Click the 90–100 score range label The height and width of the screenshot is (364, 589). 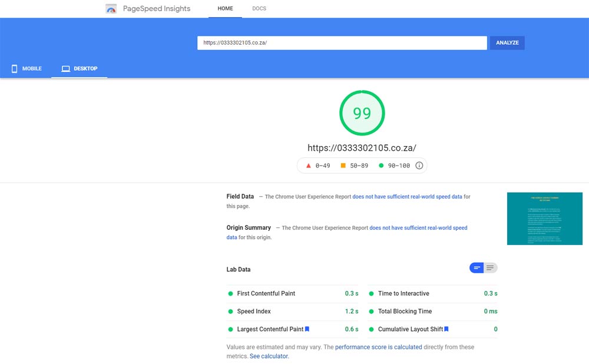[x=399, y=166]
